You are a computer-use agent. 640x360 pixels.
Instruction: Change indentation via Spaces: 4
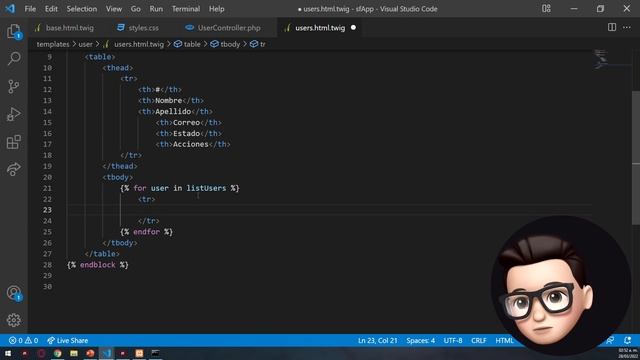point(420,340)
